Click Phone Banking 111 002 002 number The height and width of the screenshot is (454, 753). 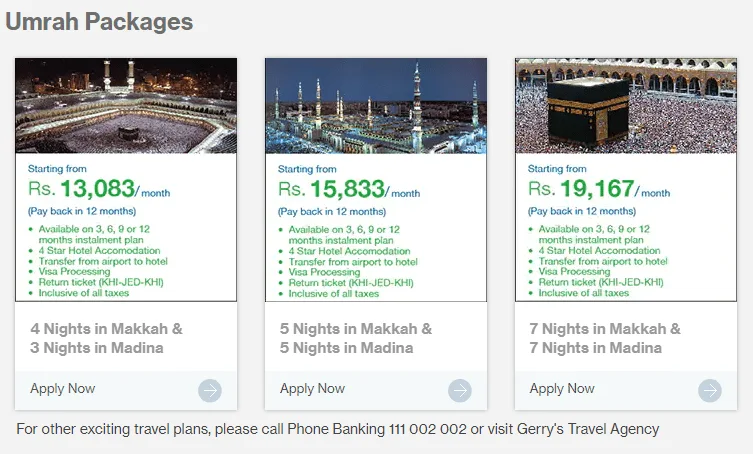click(x=377, y=429)
